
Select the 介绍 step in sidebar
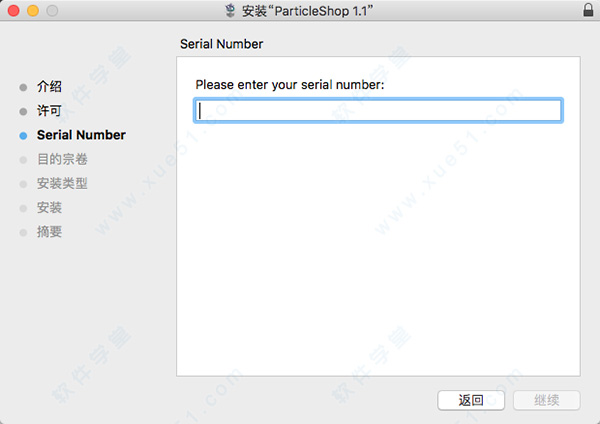pyautogui.click(x=49, y=86)
